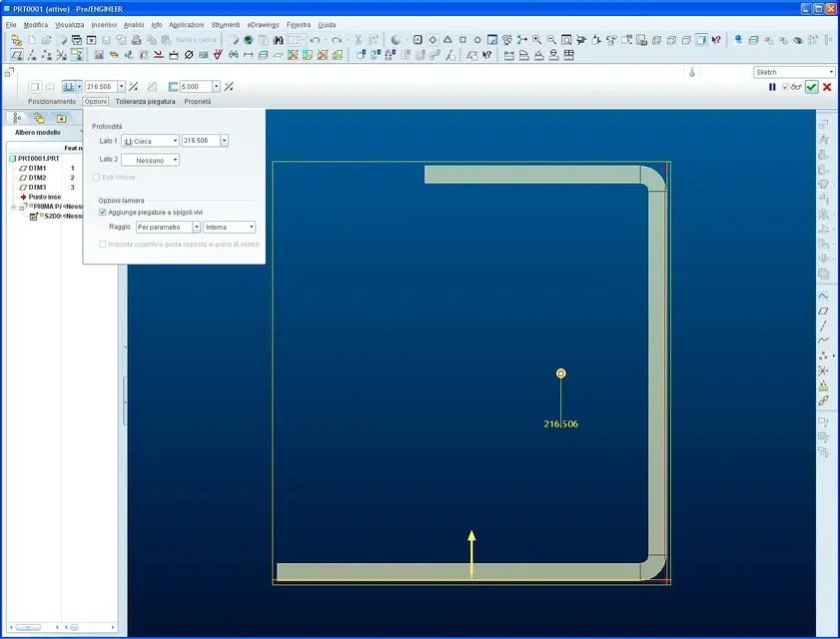Viewport: 840px width, 639px height.
Task: Open the Modifica menu
Action: point(35,25)
